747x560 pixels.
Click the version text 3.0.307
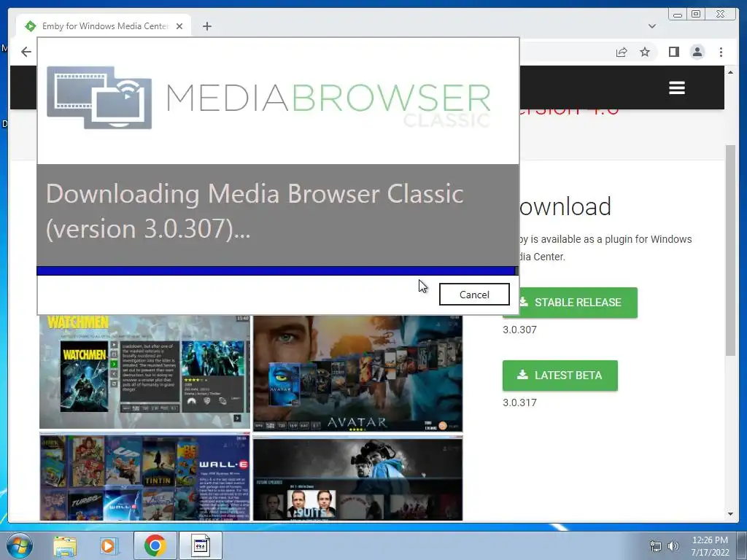tap(519, 330)
